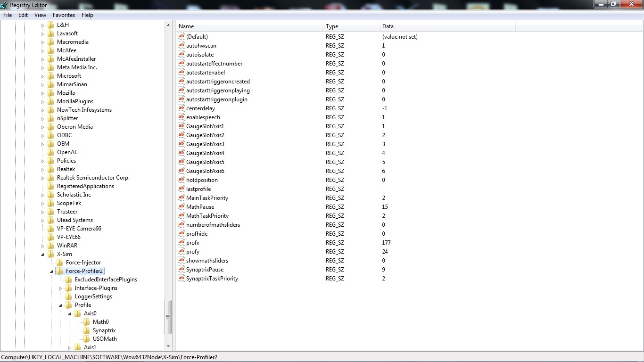The width and height of the screenshot is (644, 362).
Task: Expand the Microsoft key
Action: coord(42,76)
